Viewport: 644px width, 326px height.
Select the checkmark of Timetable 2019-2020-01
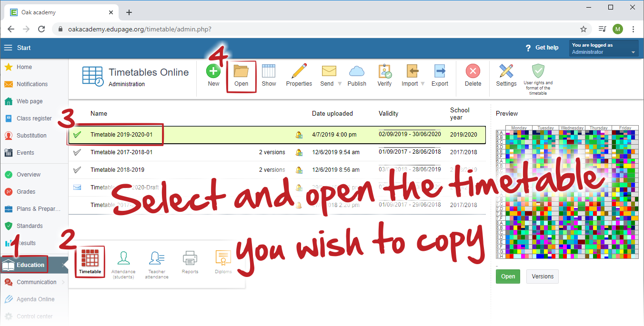pos(77,135)
